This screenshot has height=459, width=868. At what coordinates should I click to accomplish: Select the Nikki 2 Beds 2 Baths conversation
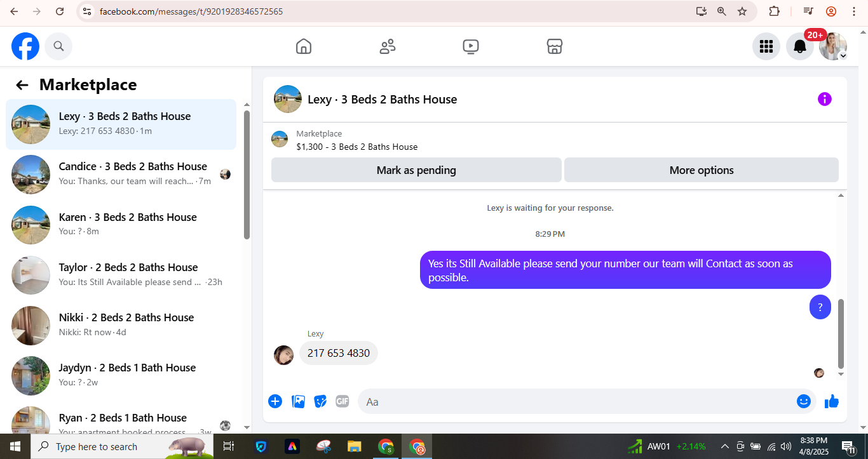[121, 325]
